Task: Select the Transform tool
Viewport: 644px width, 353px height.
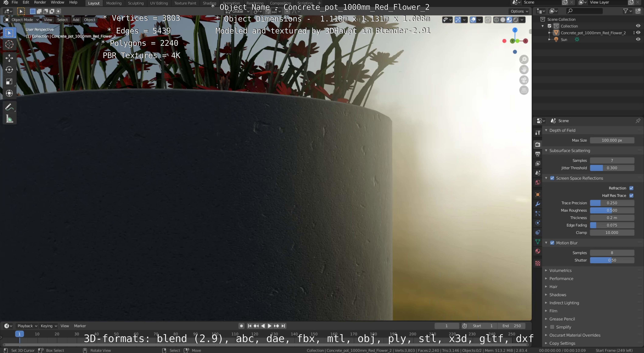Action: pyautogui.click(x=9, y=93)
